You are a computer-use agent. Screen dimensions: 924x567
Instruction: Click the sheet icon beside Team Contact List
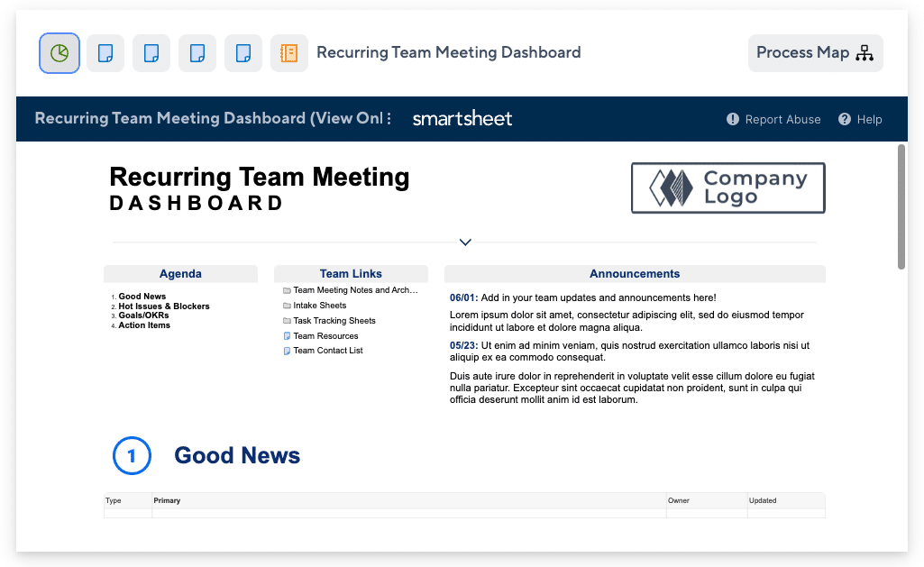coord(287,351)
